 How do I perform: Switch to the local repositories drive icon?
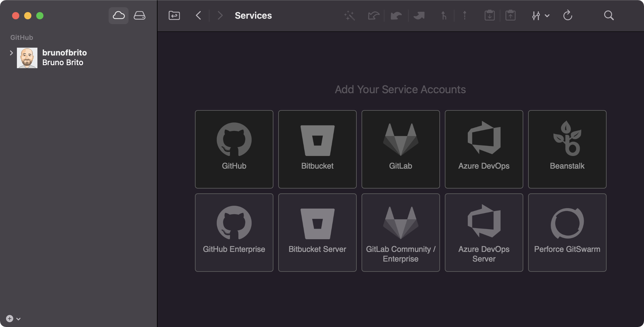(139, 15)
